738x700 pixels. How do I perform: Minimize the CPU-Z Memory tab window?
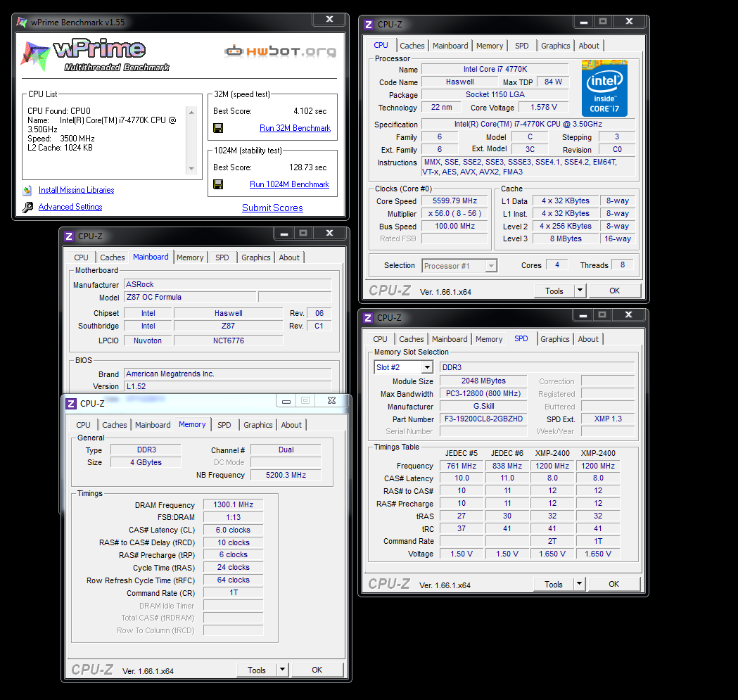(286, 400)
